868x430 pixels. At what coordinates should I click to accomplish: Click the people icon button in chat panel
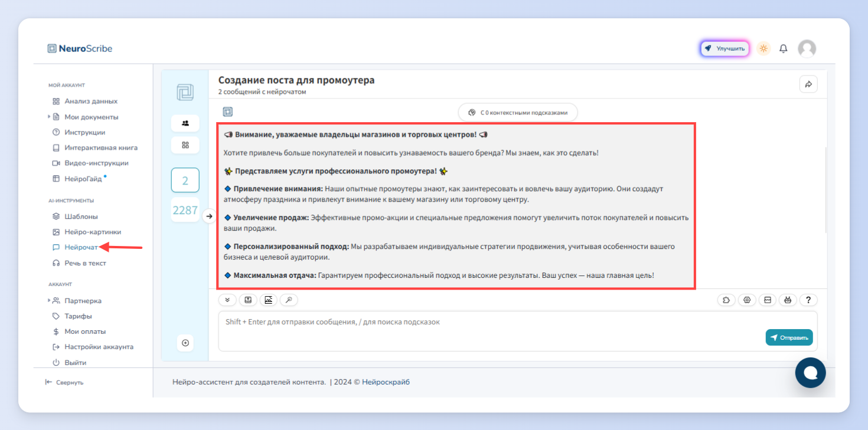(185, 123)
